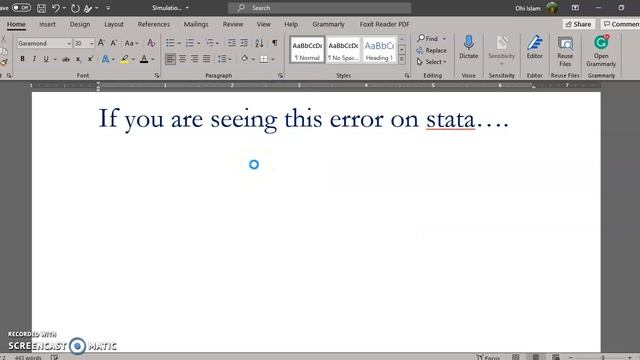Open the Select dropdown
Viewport: 640px width, 360px height.
pyautogui.click(x=432, y=62)
